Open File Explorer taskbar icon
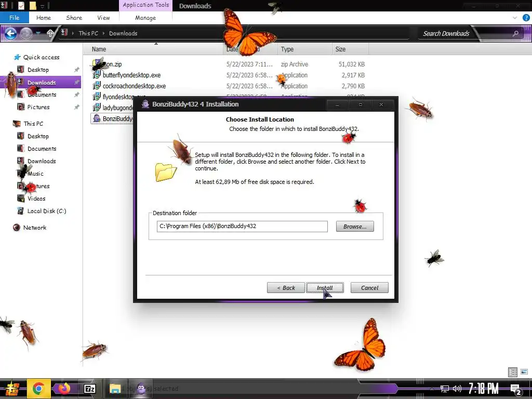This screenshot has width=532, height=399. (115, 389)
